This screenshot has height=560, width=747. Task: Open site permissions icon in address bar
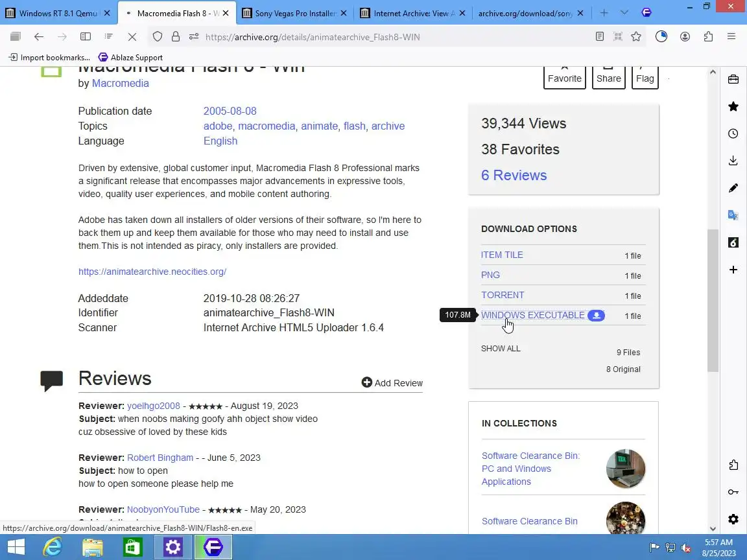(194, 37)
